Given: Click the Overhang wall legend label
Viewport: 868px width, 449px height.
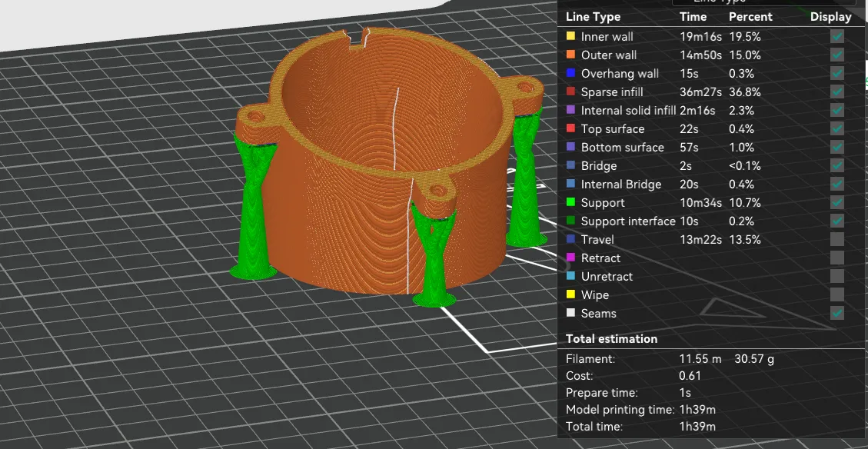Looking at the screenshot, I should (x=620, y=73).
